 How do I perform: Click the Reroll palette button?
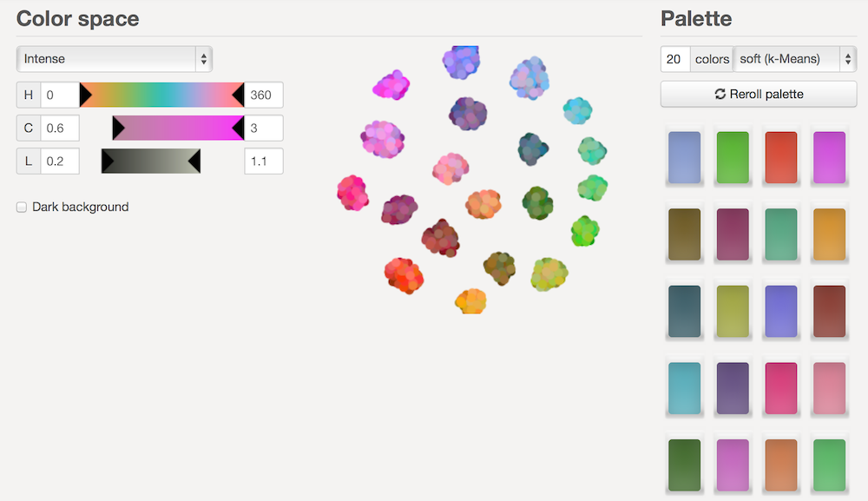tap(758, 94)
